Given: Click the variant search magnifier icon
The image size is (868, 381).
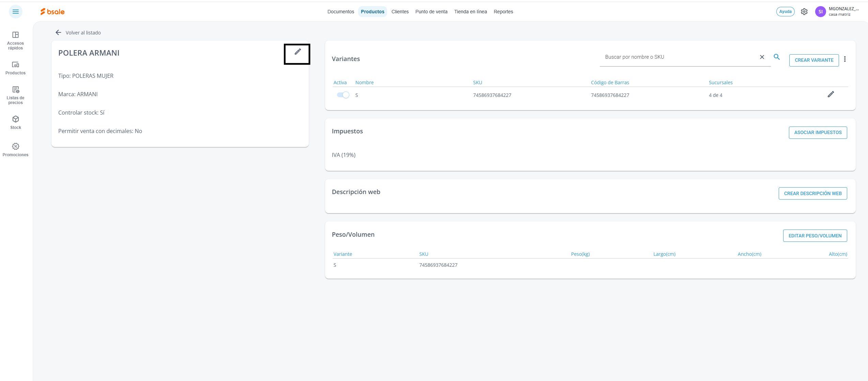Looking at the screenshot, I should pos(777,57).
